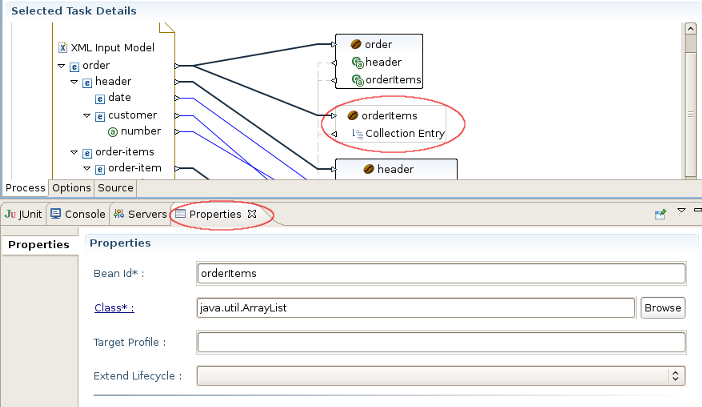The width and height of the screenshot is (702, 407).
Task: Click the Properties view tab icon
Action: click(x=180, y=214)
